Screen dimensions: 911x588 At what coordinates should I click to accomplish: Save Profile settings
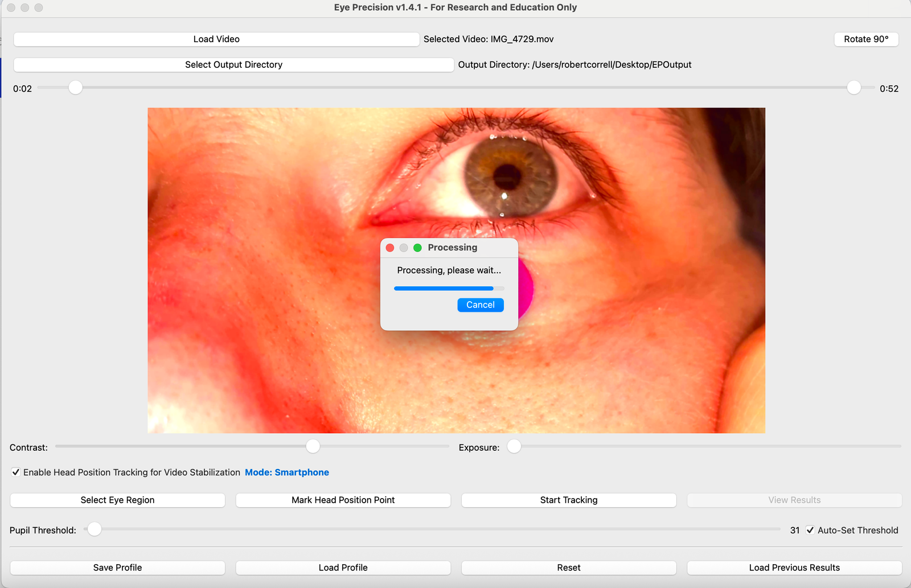pos(117,568)
